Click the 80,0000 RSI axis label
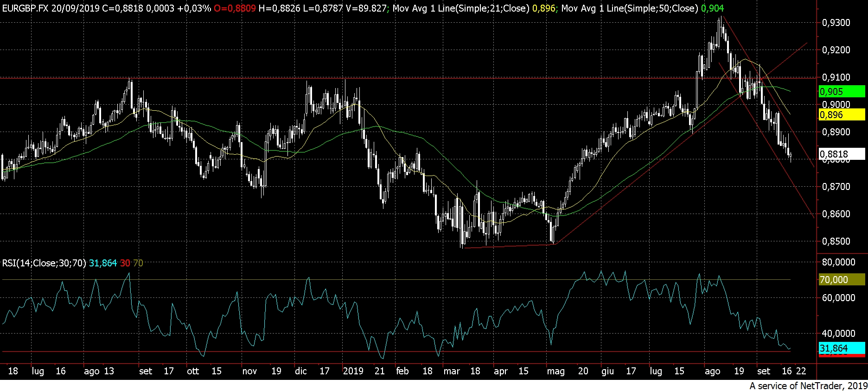Viewport: 868px width, 391px height. (838, 262)
